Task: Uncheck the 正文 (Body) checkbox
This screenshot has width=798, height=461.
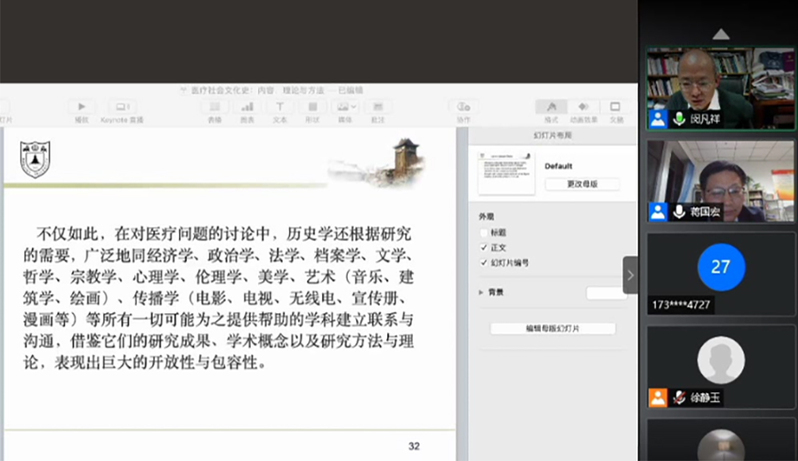Action: pos(485,247)
